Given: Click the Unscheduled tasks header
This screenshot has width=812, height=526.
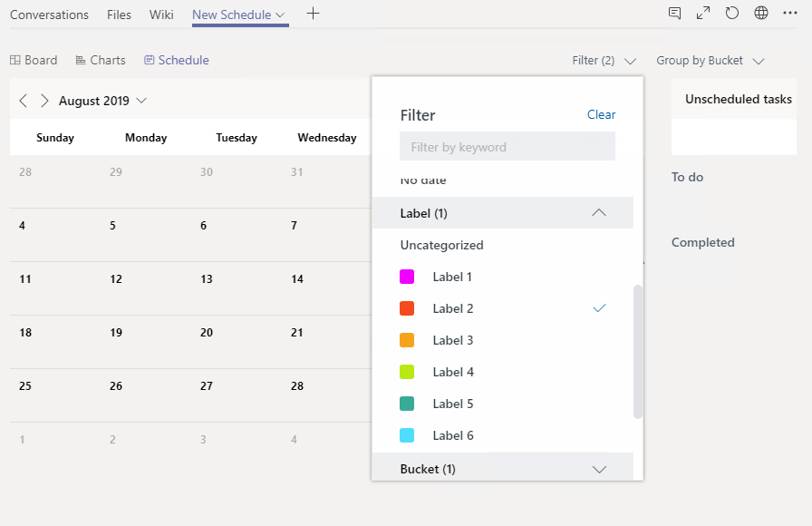Looking at the screenshot, I should [x=739, y=99].
